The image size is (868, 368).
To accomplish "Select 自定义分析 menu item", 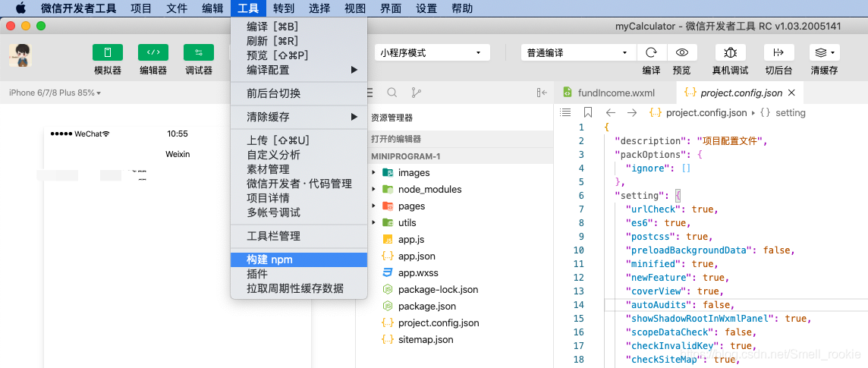I will 299,155.
